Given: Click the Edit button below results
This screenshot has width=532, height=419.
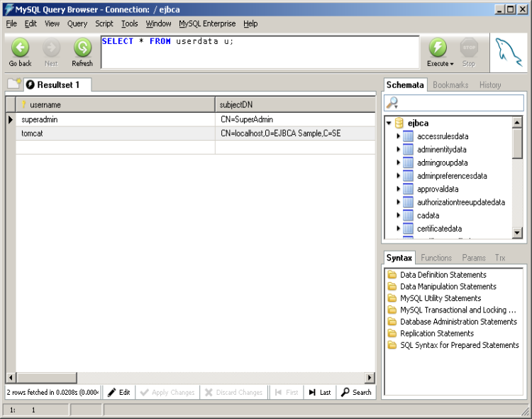Looking at the screenshot, I should [119, 393].
